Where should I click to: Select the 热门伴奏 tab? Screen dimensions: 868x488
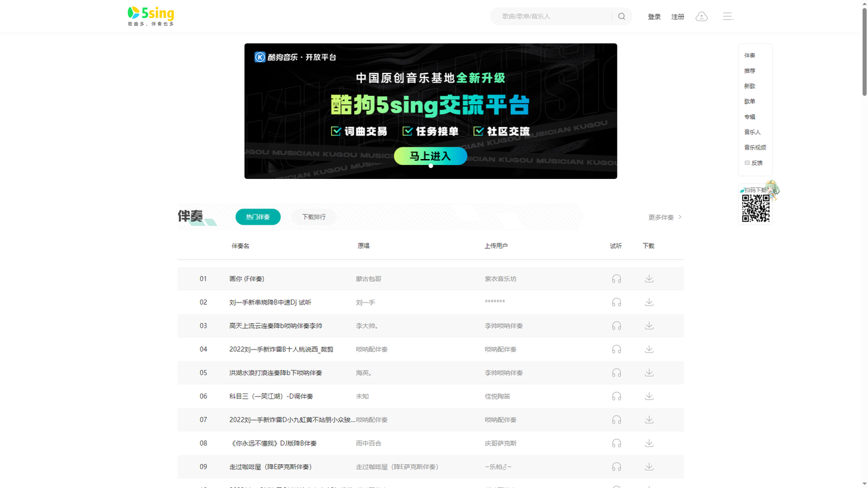click(x=258, y=217)
